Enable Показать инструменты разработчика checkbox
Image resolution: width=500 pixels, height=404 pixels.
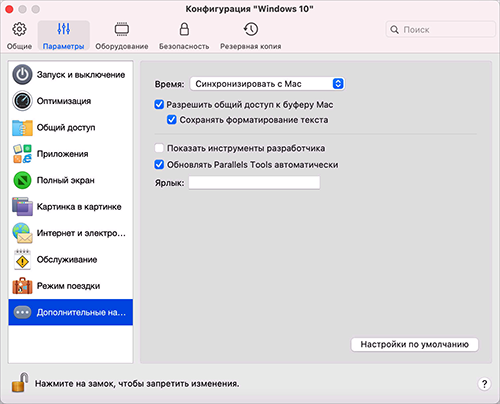[159, 148]
